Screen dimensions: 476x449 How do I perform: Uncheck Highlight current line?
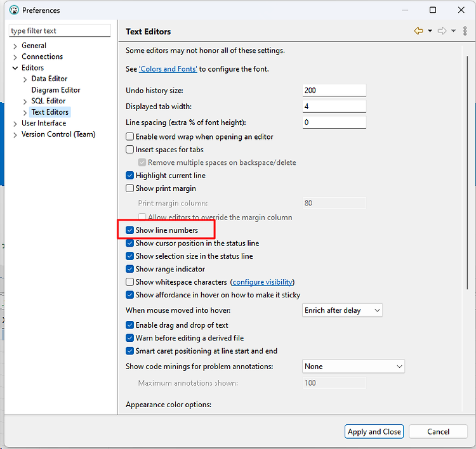(129, 176)
